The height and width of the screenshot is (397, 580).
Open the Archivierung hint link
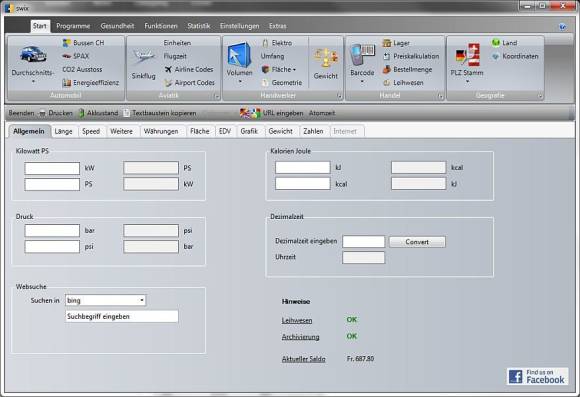click(300, 337)
